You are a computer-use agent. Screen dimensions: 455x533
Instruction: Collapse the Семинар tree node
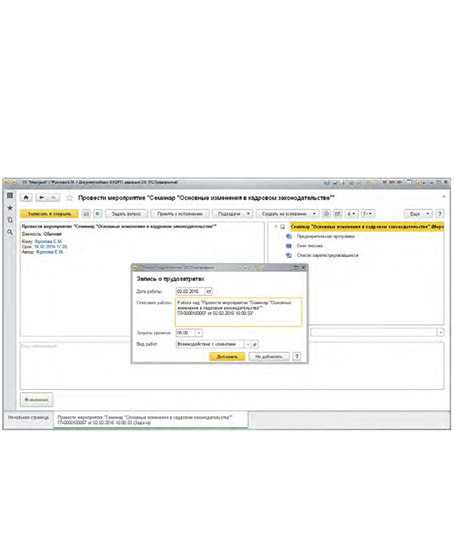(x=276, y=226)
